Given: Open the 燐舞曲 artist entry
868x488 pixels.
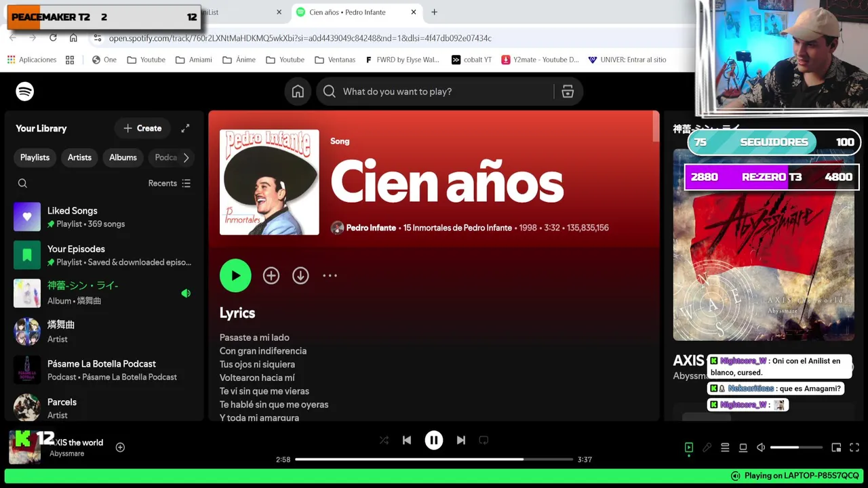Looking at the screenshot, I should [x=104, y=331].
